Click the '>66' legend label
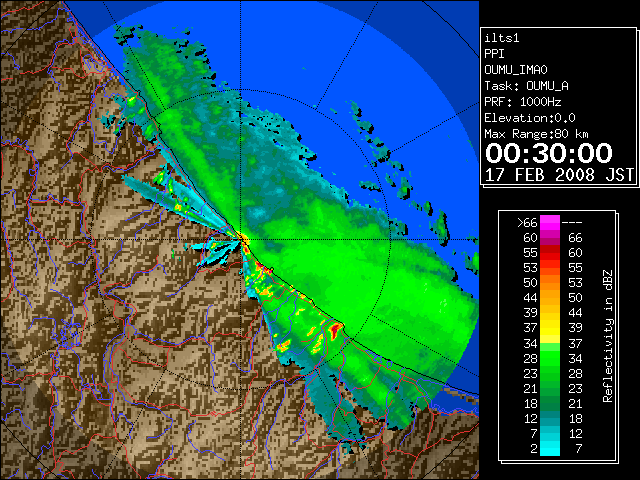Image resolution: width=640 pixels, height=480 pixels. tap(527, 223)
